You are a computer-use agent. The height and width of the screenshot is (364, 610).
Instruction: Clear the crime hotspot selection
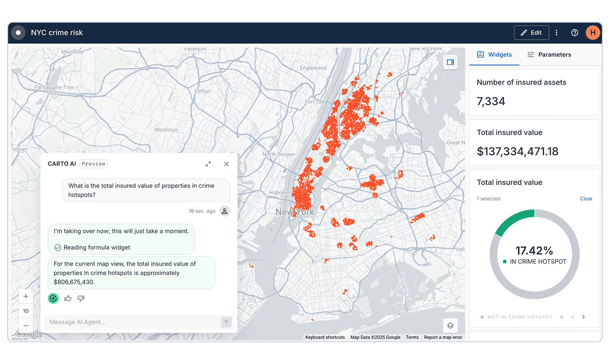click(x=586, y=199)
